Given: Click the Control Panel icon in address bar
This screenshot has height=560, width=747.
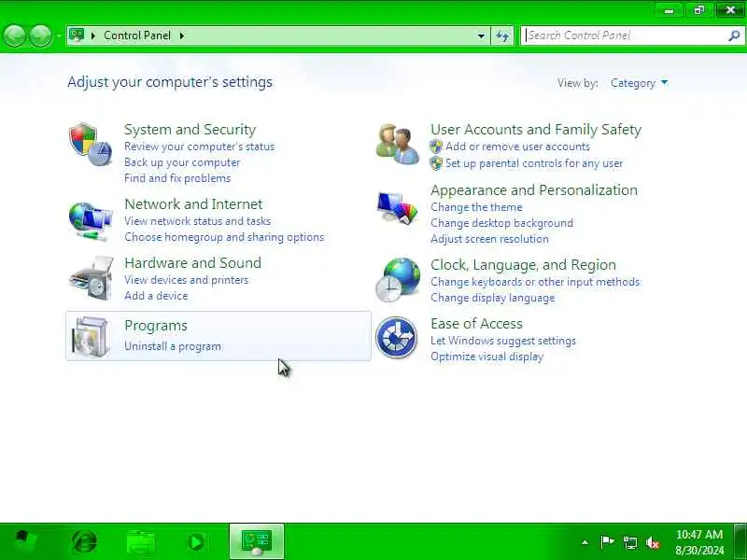Looking at the screenshot, I should click(77, 35).
